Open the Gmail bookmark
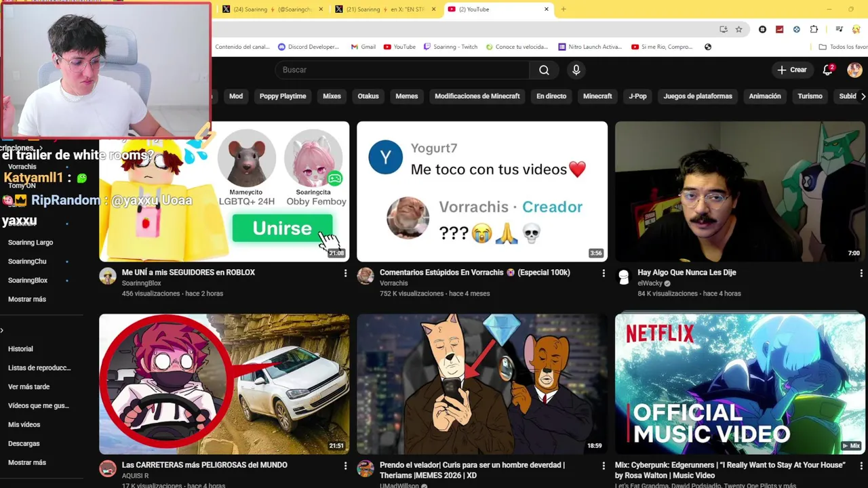This screenshot has height=488, width=868. point(363,47)
